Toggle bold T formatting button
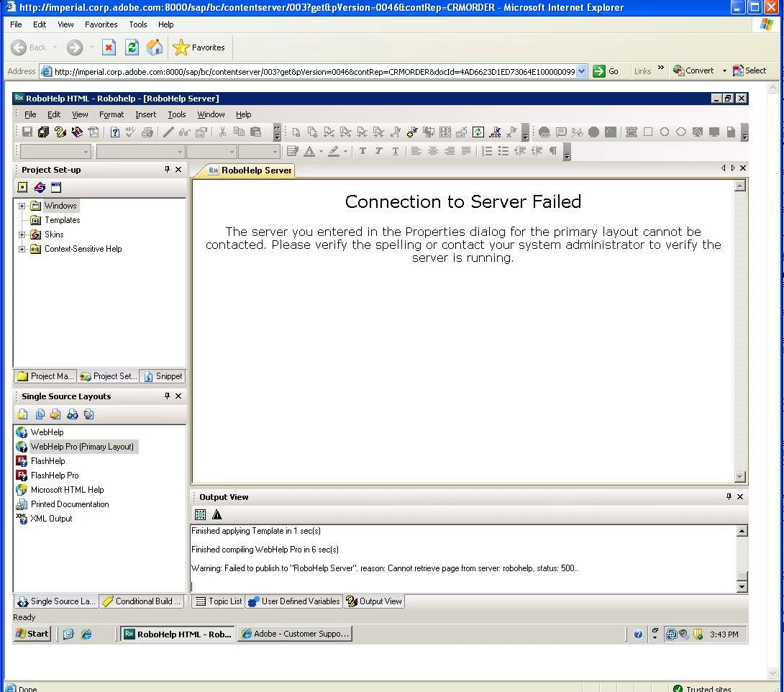784x692 pixels. [363, 150]
